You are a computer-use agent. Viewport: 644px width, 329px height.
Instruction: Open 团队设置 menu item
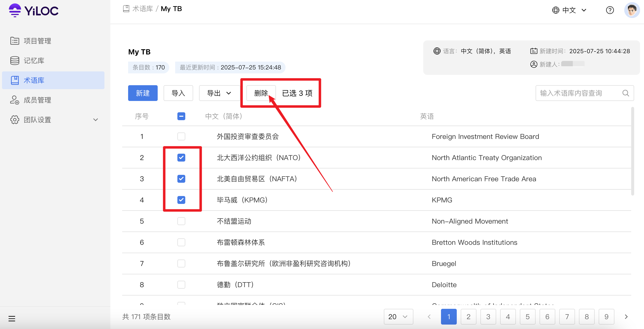[53, 120]
